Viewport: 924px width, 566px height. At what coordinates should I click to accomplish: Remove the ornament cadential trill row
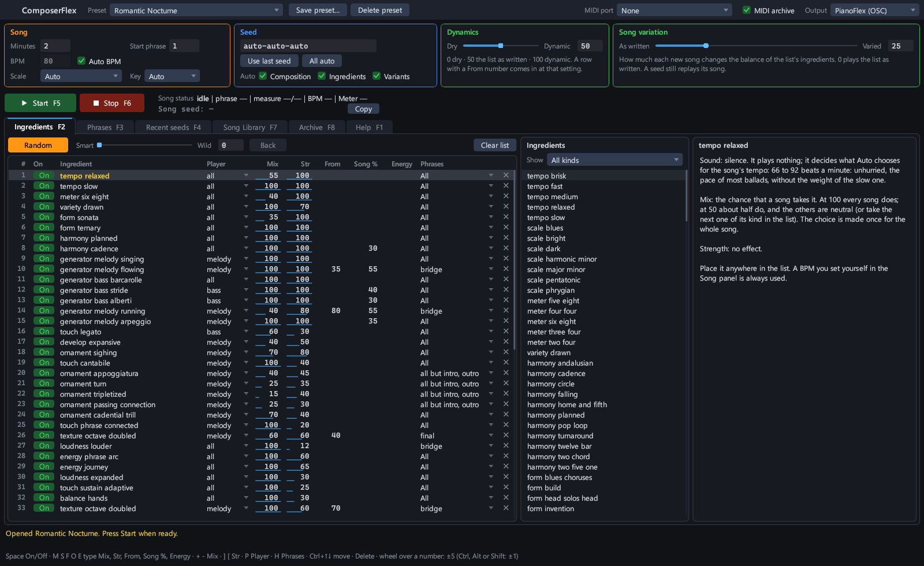point(506,415)
